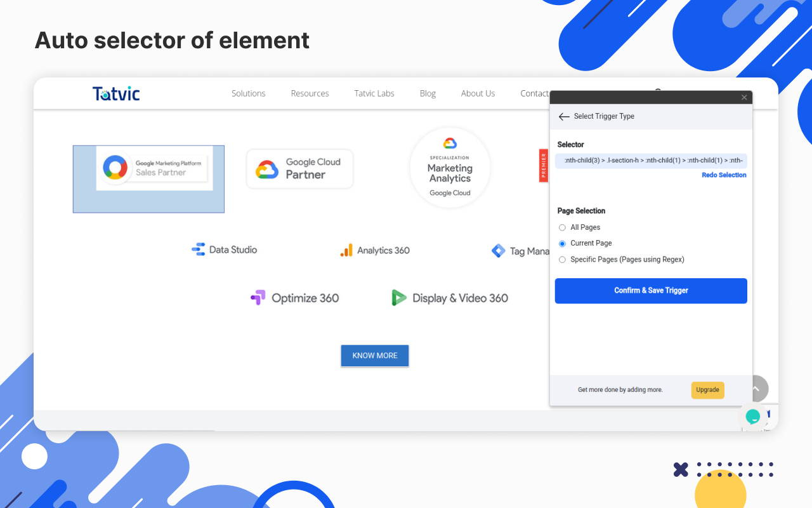Click the Data Studio product icon

(x=198, y=250)
